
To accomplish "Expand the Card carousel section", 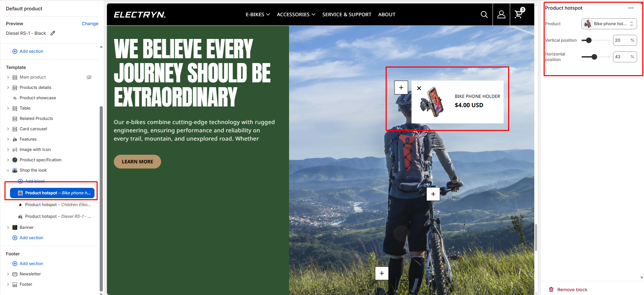I will [8, 129].
